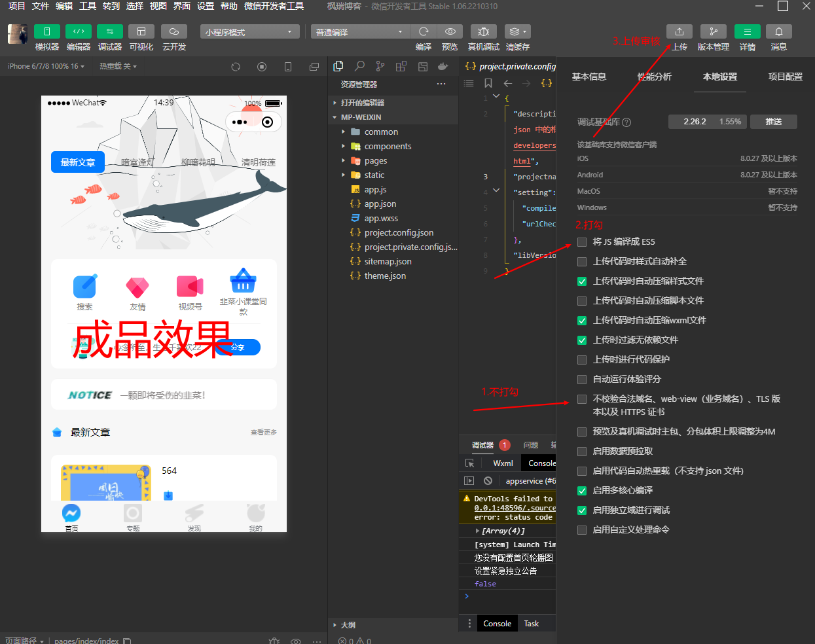Image resolution: width=815 pixels, height=644 pixels.
Task: Open the messages (消息) bell
Action: pos(779,31)
